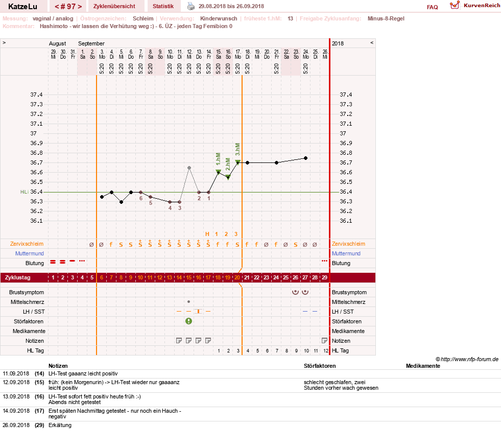The width and height of the screenshot is (501, 448).
Task: Click HL Tag number 12
Action: pos(326,350)
